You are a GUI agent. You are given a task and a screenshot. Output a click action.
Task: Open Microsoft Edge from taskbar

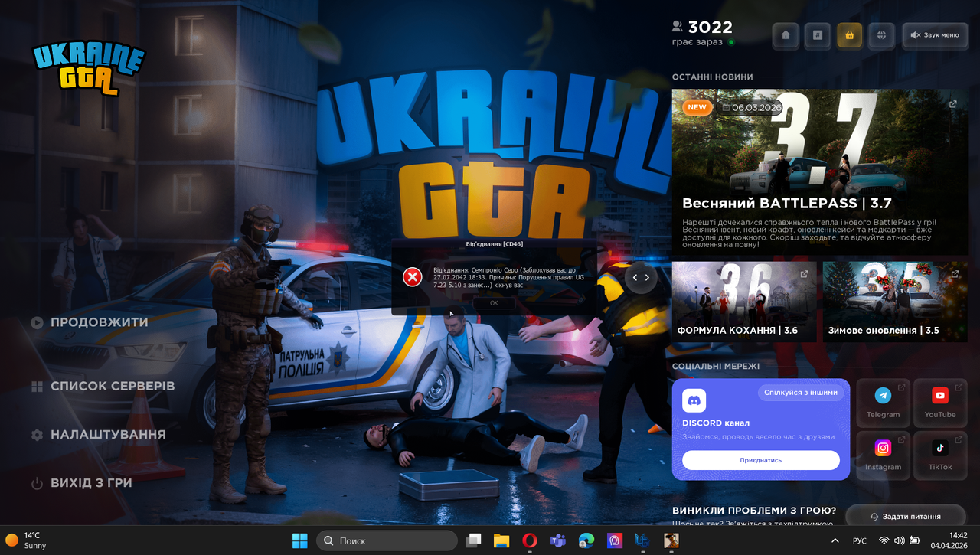[x=586, y=540]
